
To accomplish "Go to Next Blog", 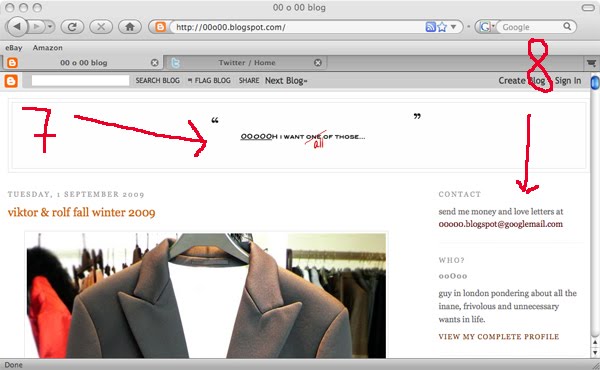I will click(286, 81).
